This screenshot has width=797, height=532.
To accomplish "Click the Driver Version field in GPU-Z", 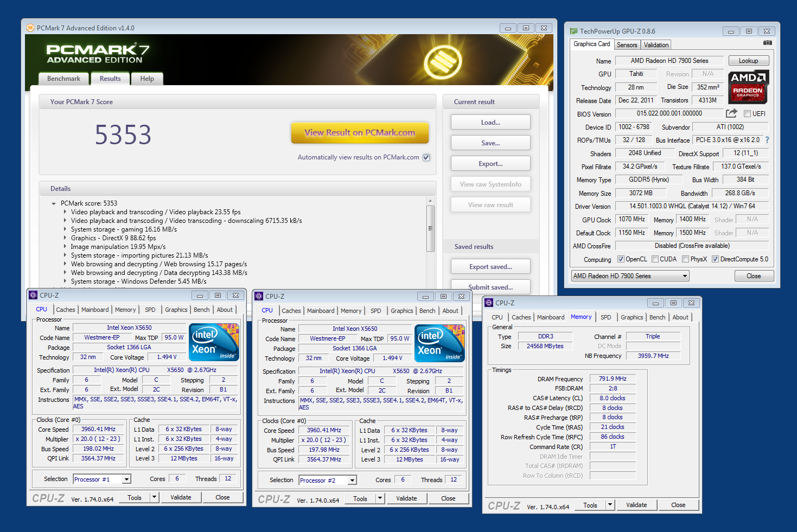I will (x=692, y=206).
